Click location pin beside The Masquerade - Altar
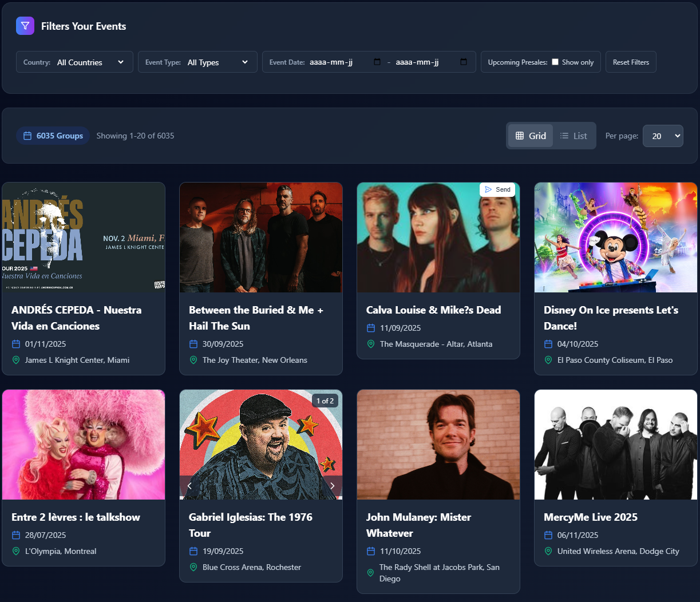The image size is (700, 602). point(371,344)
